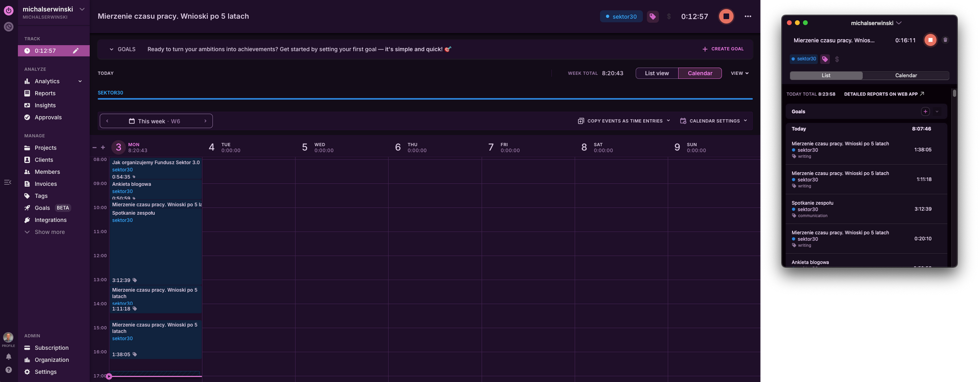Viewport: 980px width, 382px height.
Task: Delete the entry with the trash icon in the mini timer
Action: [x=945, y=40]
